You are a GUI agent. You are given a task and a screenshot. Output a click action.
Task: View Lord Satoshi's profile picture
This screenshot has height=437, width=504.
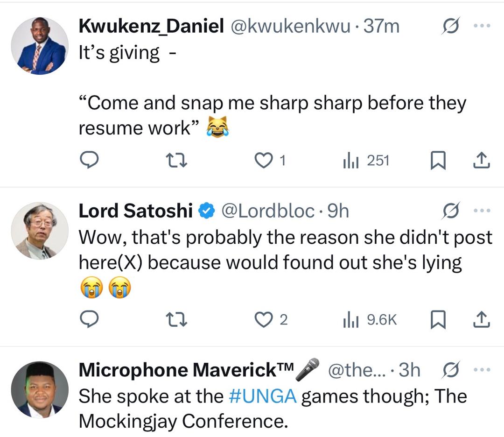pos(40,231)
